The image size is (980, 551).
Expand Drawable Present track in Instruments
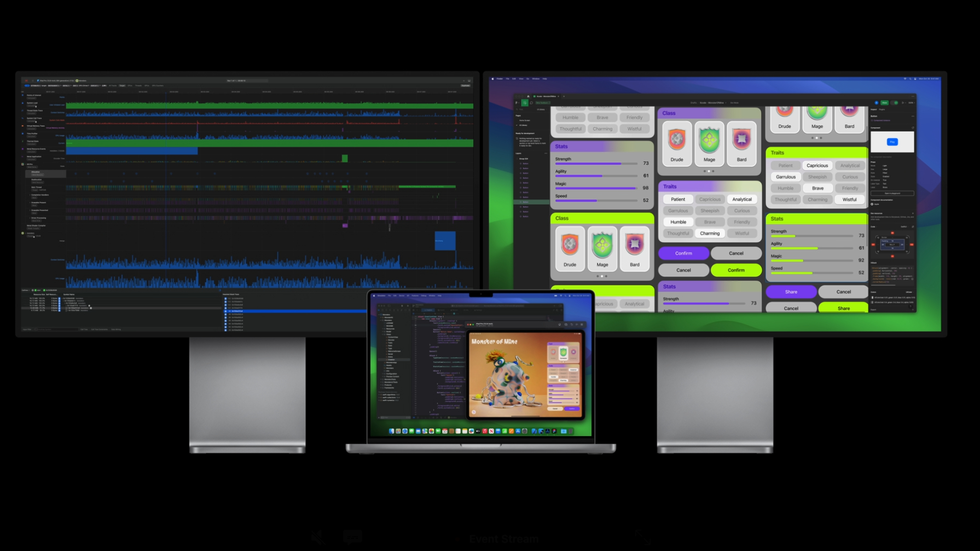pos(30,202)
